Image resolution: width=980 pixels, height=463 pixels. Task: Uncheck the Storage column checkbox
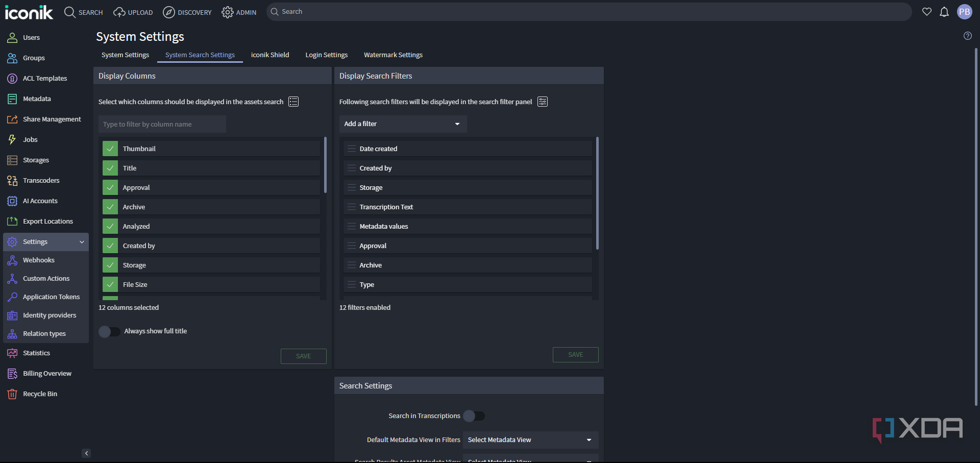click(x=110, y=265)
